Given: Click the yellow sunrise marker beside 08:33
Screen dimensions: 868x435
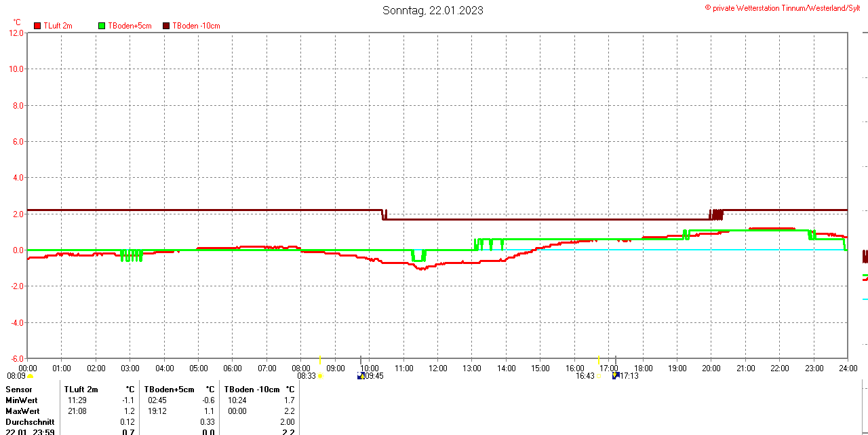Looking at the screenshot, I should coord(321,376).
